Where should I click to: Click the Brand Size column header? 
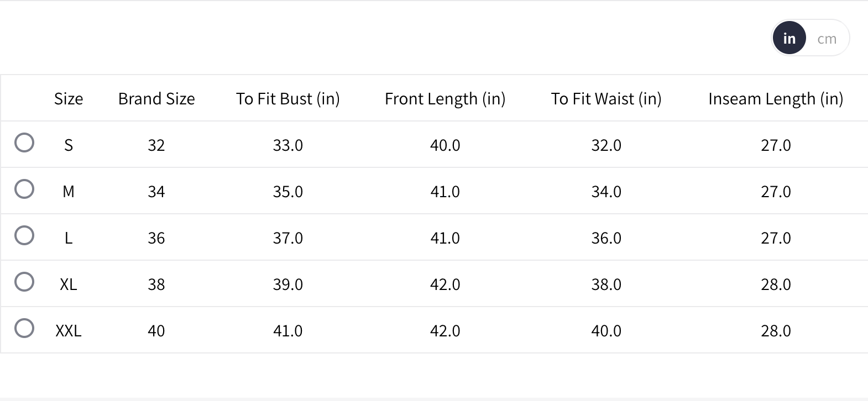tap(156, 99)
